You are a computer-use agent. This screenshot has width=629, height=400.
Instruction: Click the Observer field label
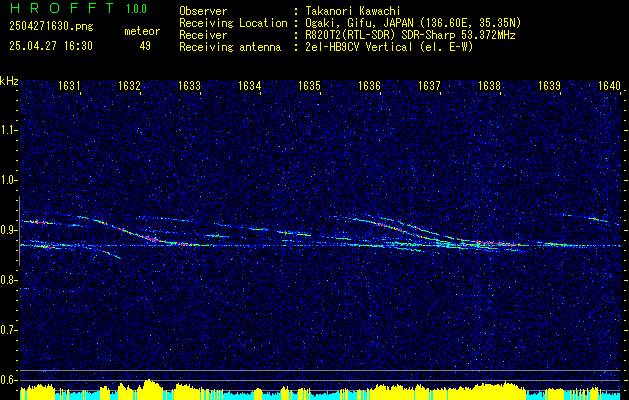pos(203,11)
